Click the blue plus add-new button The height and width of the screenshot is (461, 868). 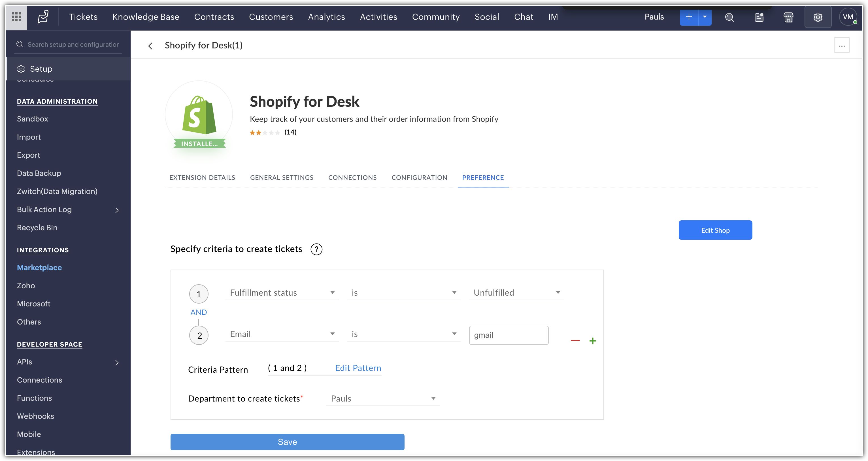coord(689,17)
